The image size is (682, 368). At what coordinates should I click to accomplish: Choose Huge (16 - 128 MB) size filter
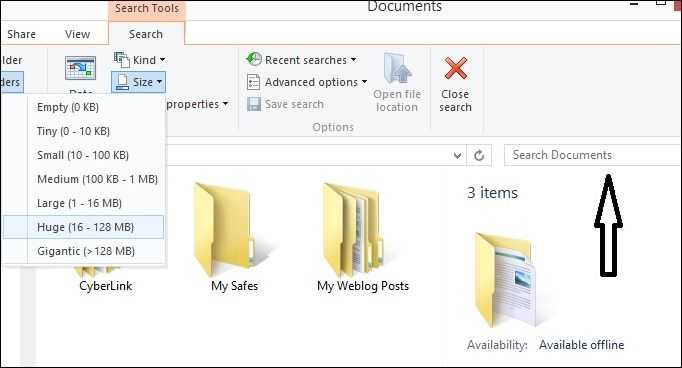84,227
